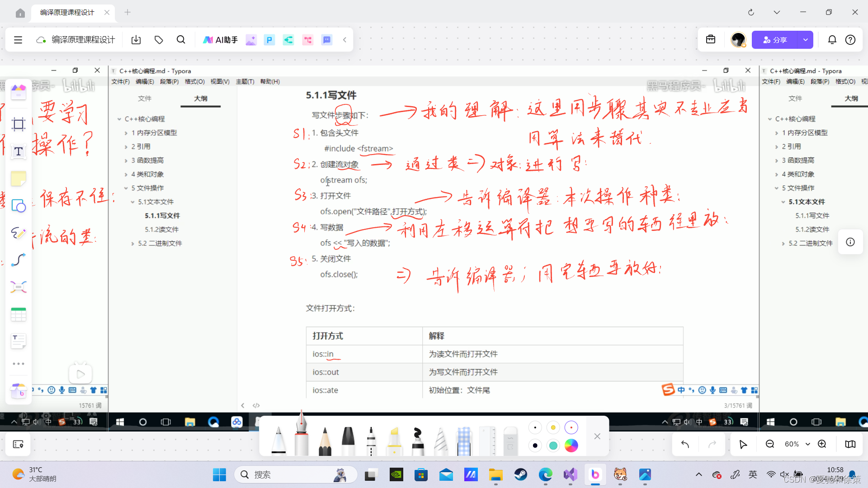The height and width of the screenshot is (488, 868).
Task: Switch to the 编译原理课程设计 tab
Action: point(67,12)
